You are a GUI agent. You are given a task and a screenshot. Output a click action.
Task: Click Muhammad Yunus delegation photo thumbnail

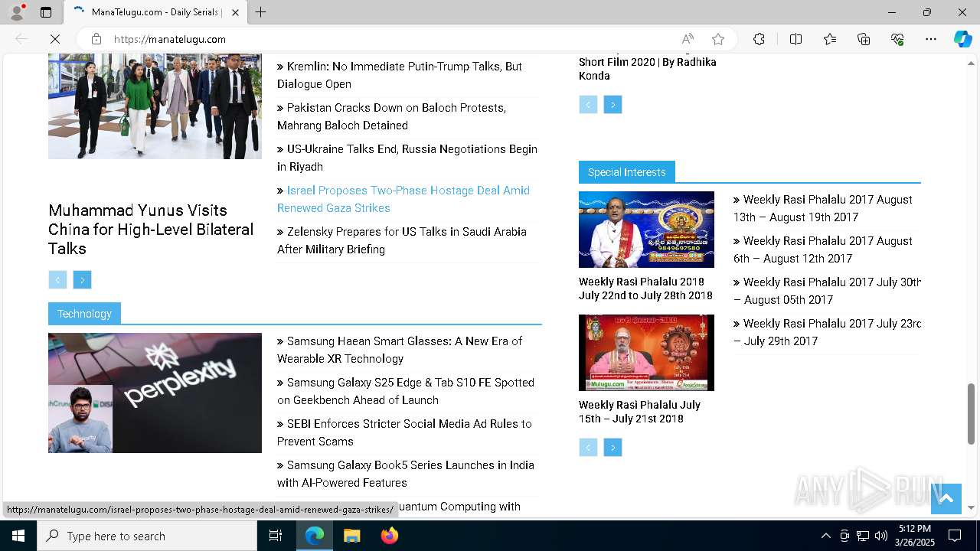pyautogui.click(x=155, y=106)
